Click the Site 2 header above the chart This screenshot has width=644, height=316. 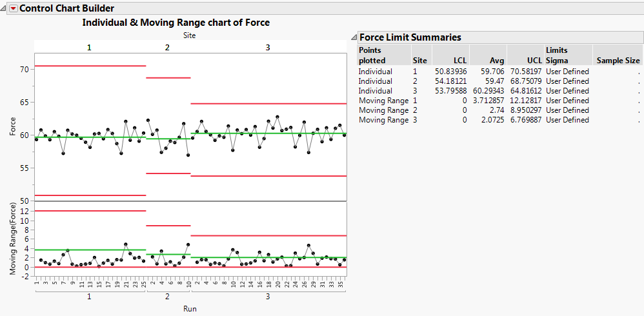coord(168,47)
